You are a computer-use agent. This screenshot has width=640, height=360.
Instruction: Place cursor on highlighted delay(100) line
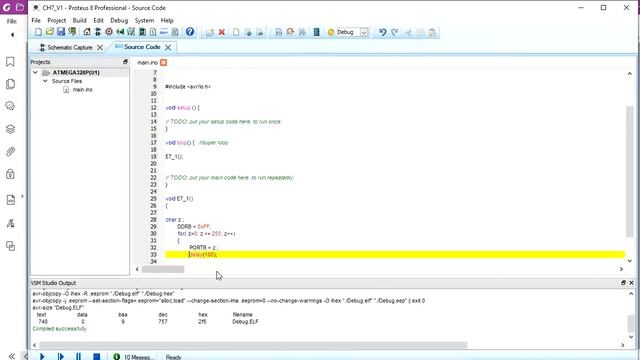pos(395,254)
